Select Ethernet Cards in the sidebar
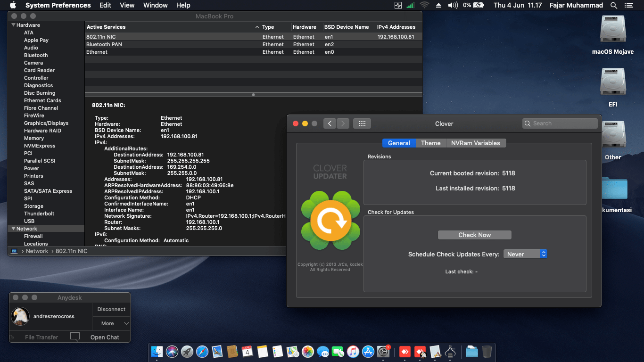Image resolution: width=644 pixels, height=362 pixels. [42, 100]
